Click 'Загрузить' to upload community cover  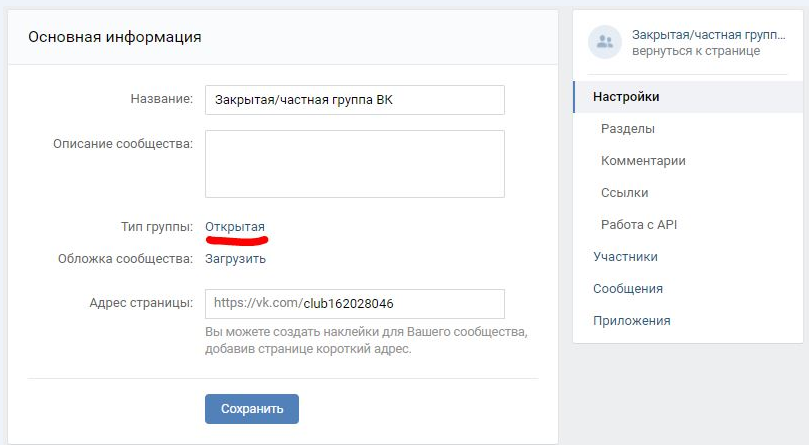pyautogui.click(x=236, y=259)
